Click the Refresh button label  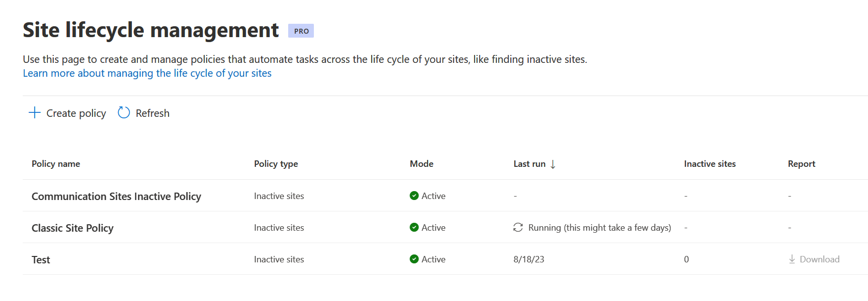152,112
